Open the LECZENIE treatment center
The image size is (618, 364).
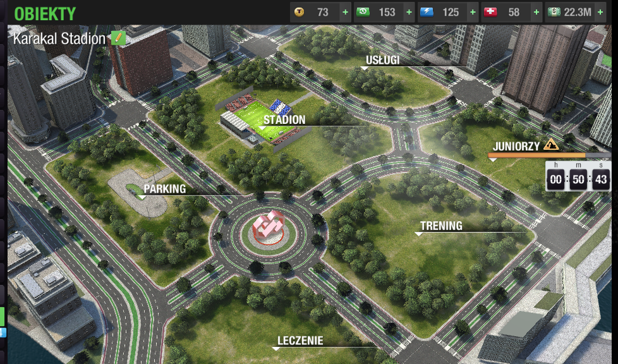[300, 341]
